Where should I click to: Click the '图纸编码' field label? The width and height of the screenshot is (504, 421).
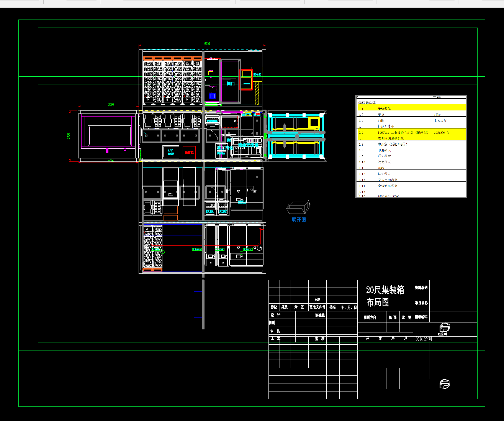point(421,317)
